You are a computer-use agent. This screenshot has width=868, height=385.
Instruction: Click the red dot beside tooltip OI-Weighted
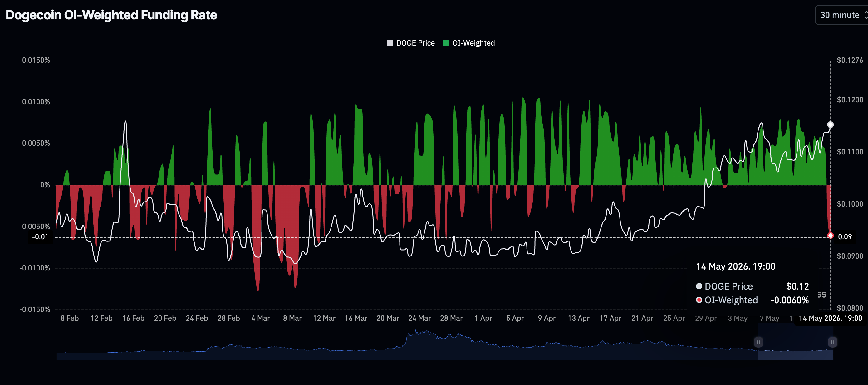(x=699, y=300)
